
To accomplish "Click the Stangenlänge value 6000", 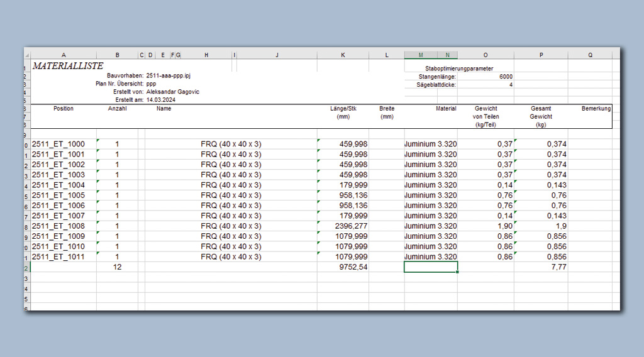I will (x=506, y=77).
